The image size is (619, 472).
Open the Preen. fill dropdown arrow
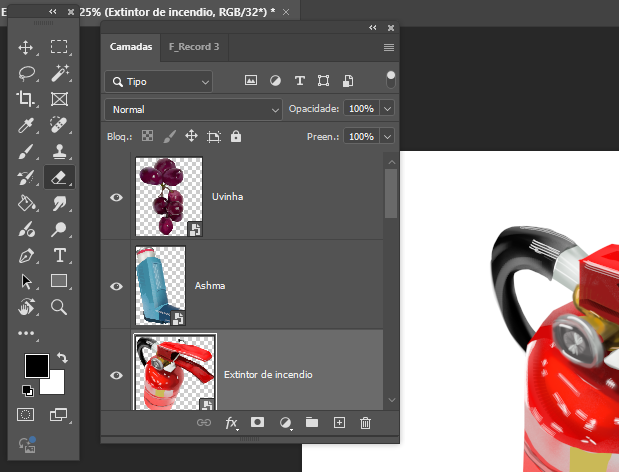387,137
